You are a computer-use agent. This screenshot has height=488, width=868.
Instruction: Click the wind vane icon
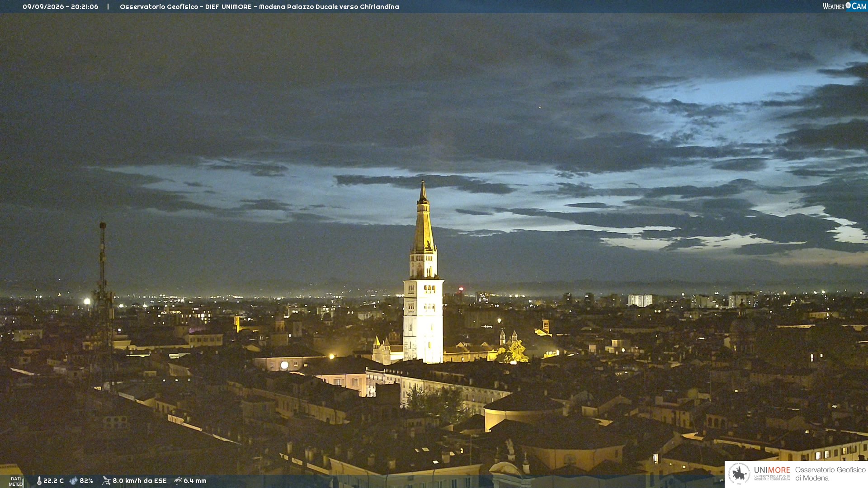coord(106,481)
